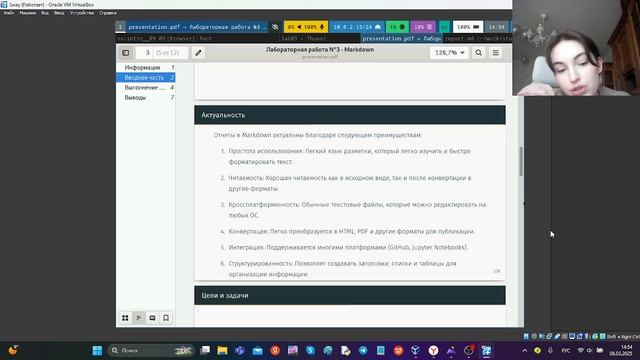Click the document vertical scrollbar handle
The height and width of the screenshot is (360, 640).
(x=521, y=162)
